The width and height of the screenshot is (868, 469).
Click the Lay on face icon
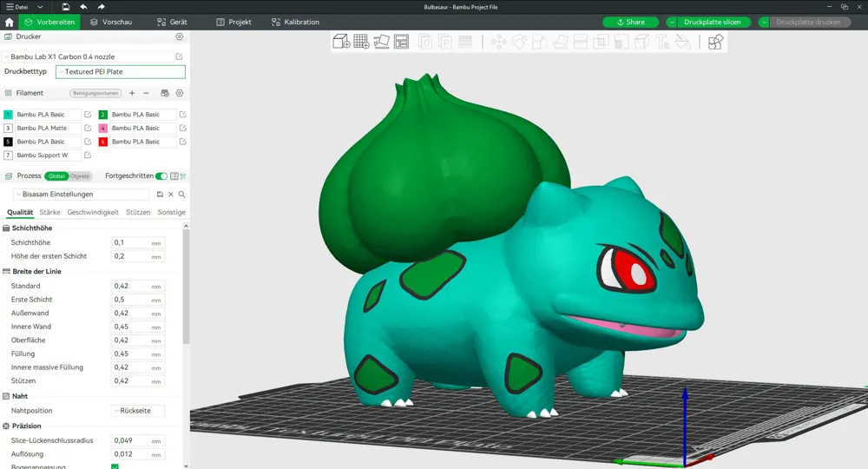tap(560, 42)
